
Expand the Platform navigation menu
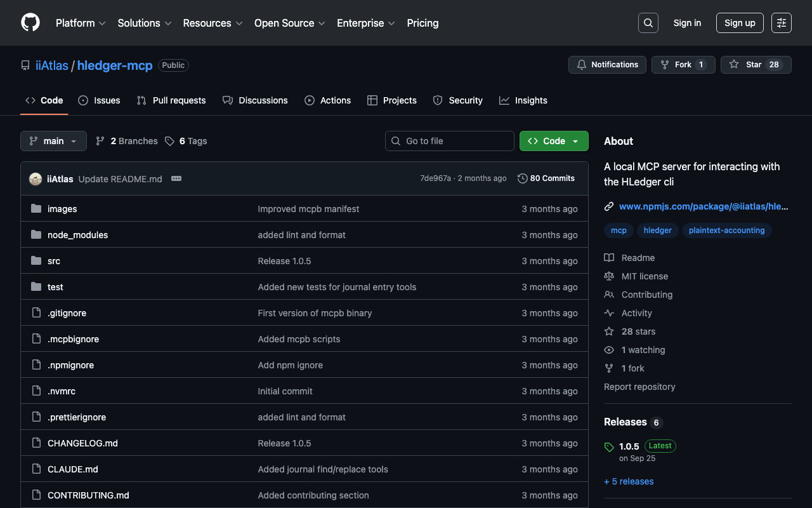pos(80,23)
